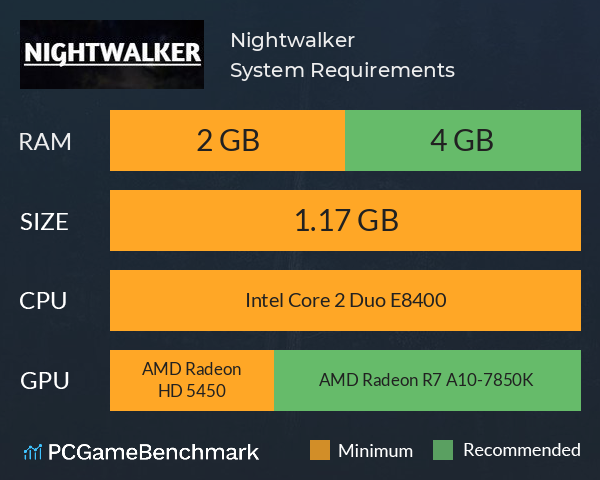This screenshot has height=480, width=600.
Task: Click the System Requirements heading
Action: (342, 70)
